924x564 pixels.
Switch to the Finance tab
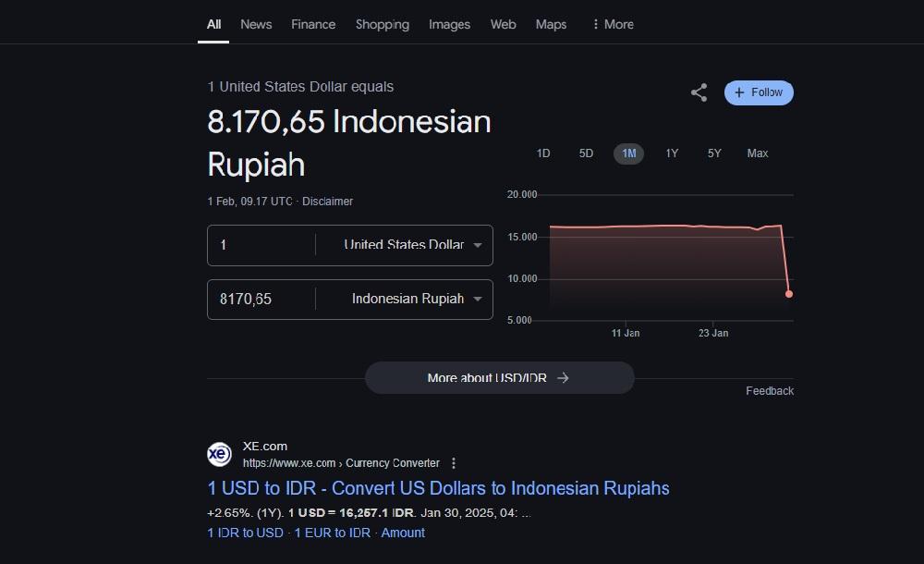313,24
